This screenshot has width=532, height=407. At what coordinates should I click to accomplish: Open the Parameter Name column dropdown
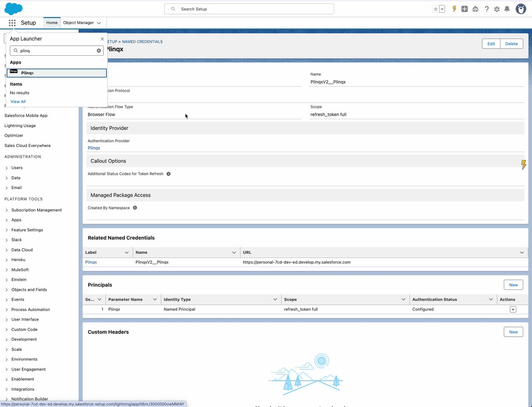pos(155,299)
